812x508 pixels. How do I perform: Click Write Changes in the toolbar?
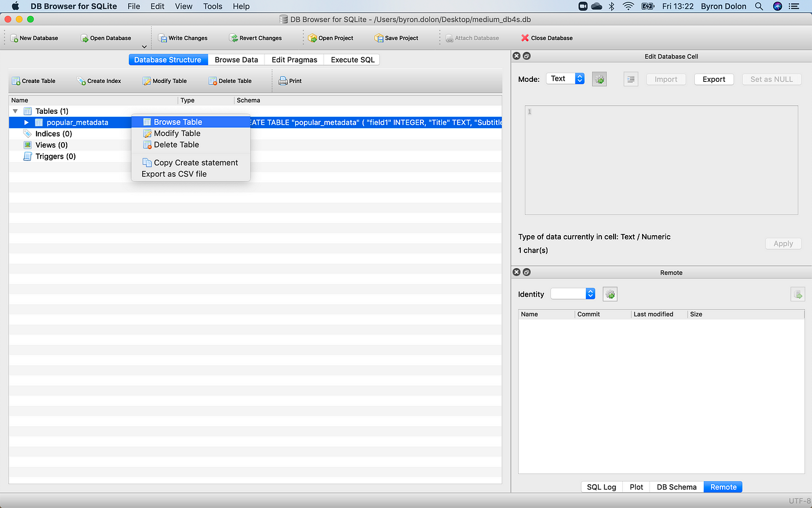pyautogui.click(x=183, y=38)
